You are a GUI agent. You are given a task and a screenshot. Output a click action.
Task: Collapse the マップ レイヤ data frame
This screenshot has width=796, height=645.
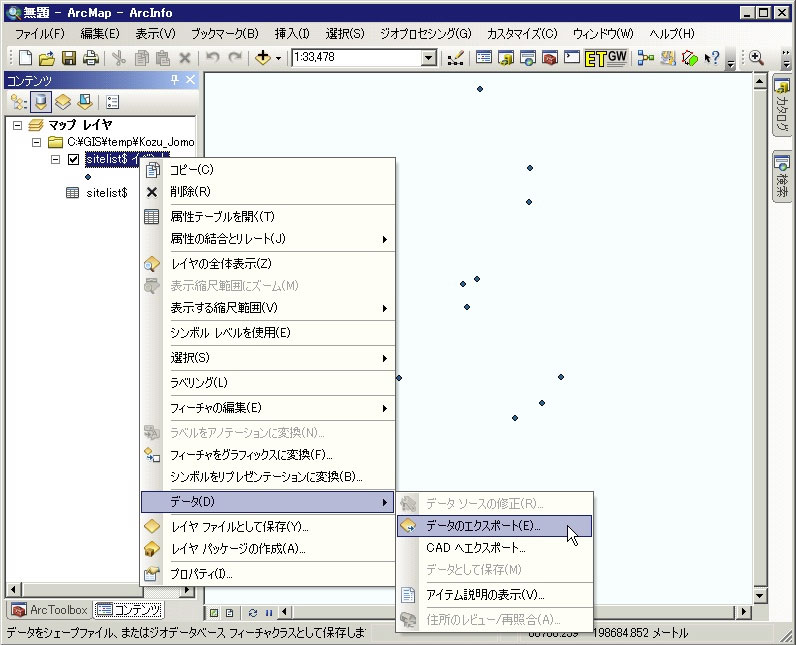[18, 125]
